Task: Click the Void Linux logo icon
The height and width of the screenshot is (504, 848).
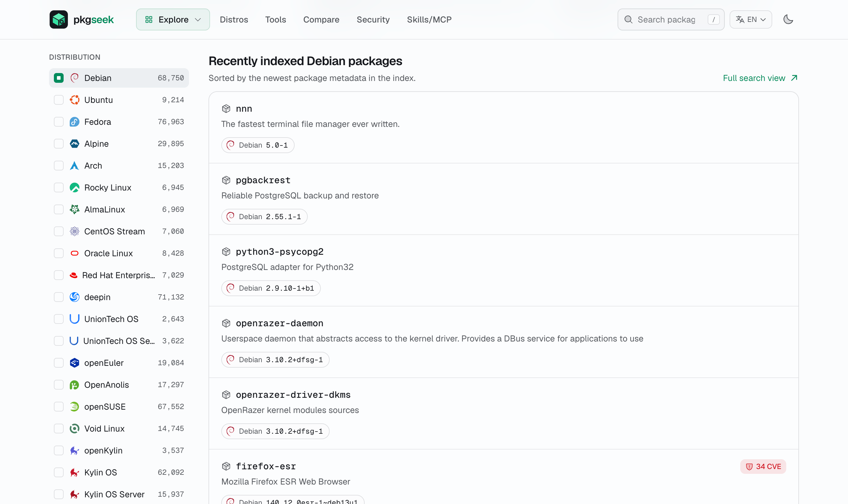Action: tap(74, 429)
